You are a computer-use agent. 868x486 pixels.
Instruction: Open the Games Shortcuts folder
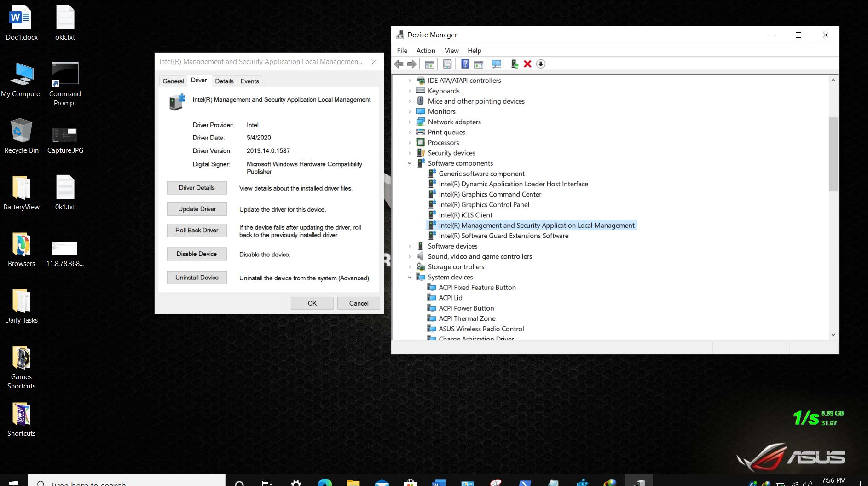click(x=21, y=367)
